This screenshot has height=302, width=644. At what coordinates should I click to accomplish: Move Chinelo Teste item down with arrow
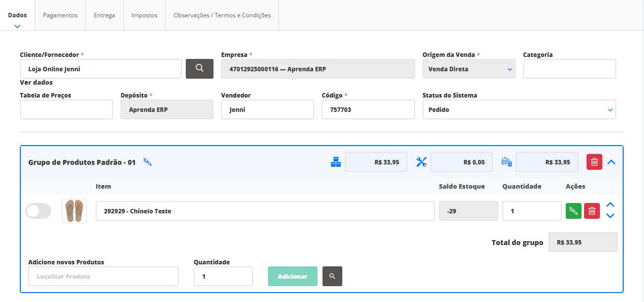tap(610, 216)
